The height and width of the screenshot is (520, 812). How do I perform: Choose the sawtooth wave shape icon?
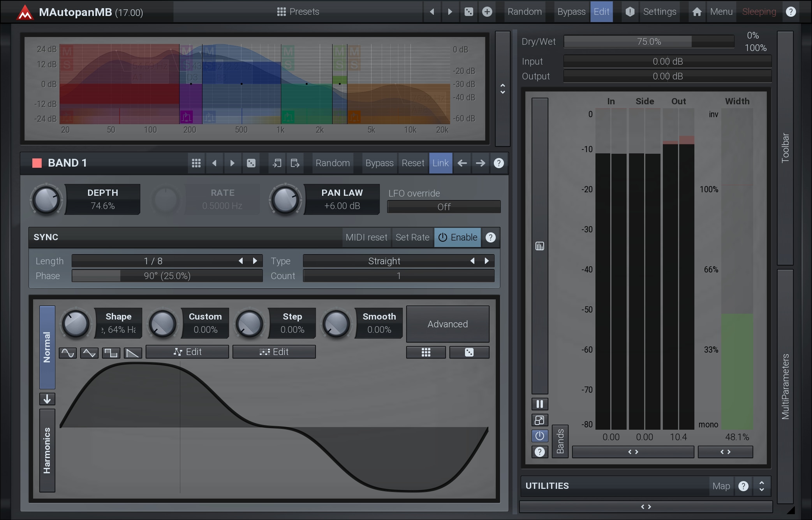133,353
